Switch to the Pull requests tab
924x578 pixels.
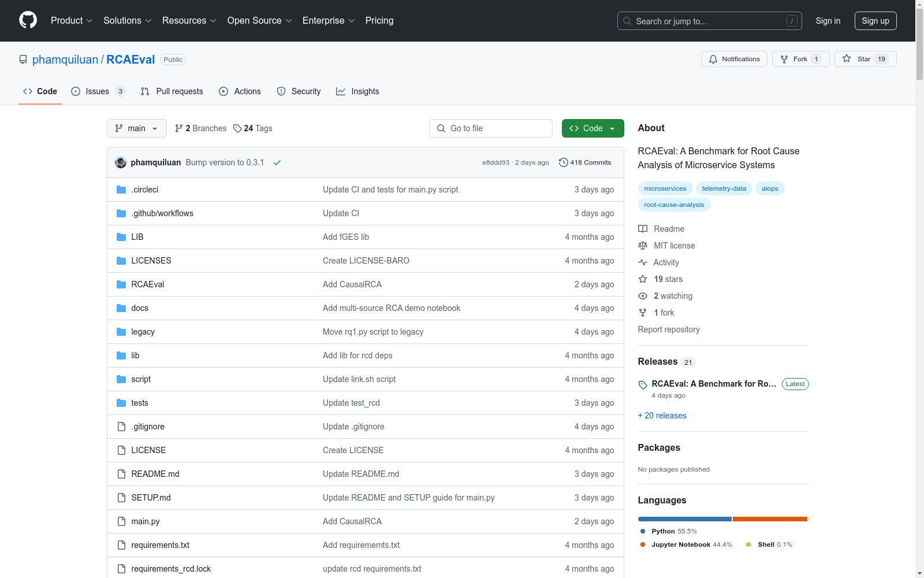[172, 91]
